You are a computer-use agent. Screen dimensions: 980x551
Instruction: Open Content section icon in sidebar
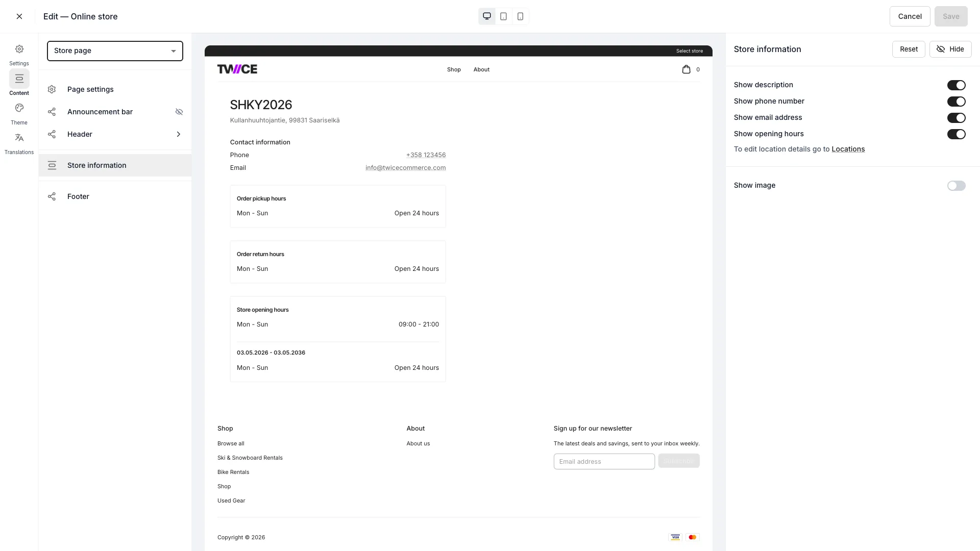[19, 79]
